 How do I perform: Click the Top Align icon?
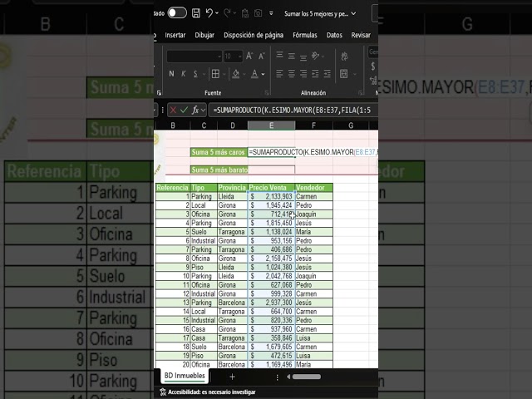279,56
